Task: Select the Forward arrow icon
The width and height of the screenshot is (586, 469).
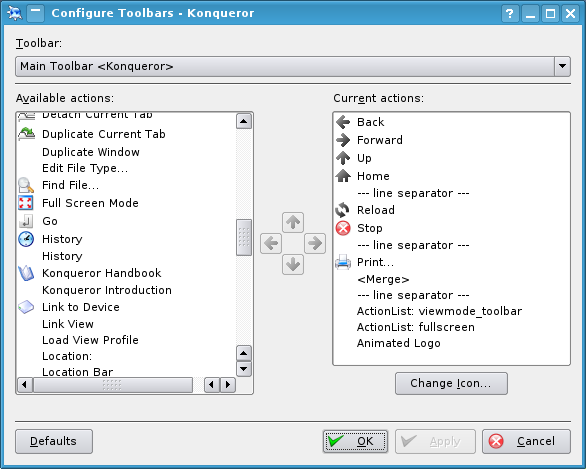Action: tap(343, 140)
